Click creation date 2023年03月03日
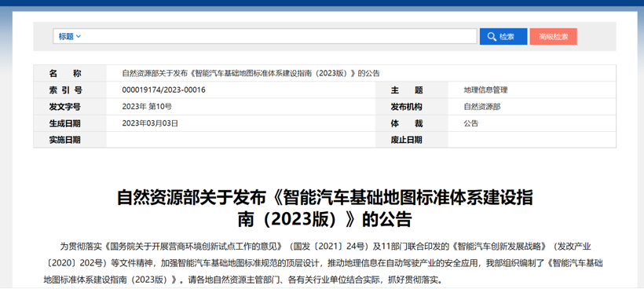644x289 pixels. [150, 123]
